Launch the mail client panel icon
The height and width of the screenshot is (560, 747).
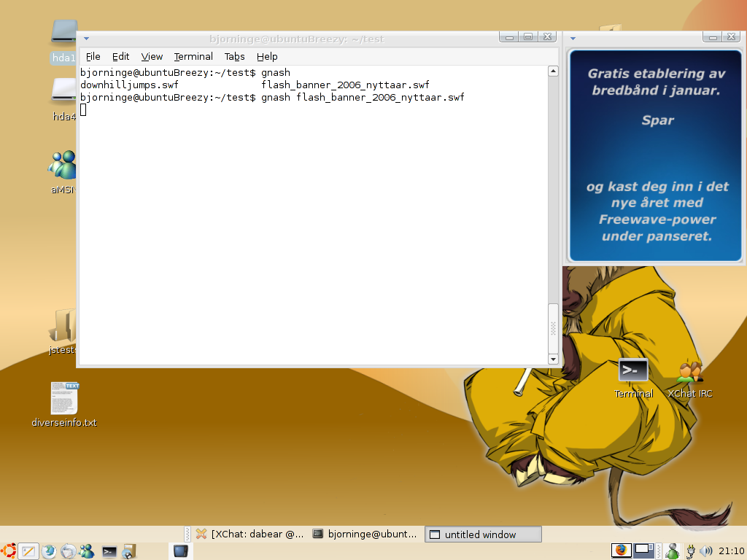click(x=68, y=551)
